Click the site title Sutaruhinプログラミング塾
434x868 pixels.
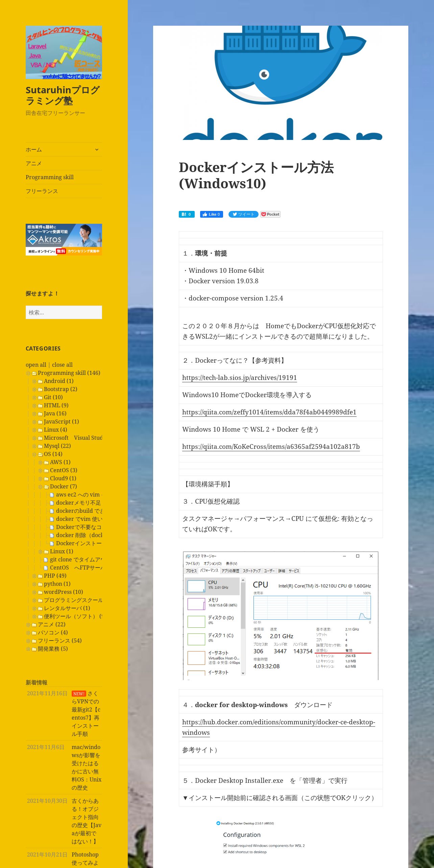[x=63, y=95]
